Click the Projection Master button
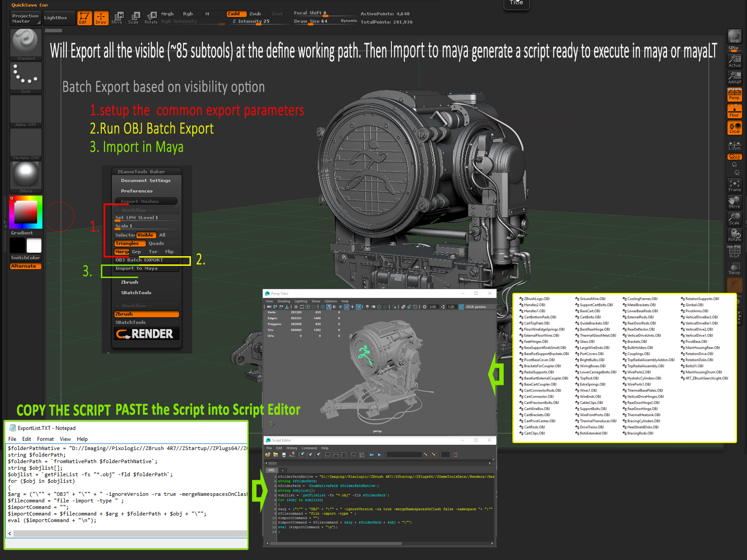The image size is (747, 560). coord(25,18)
